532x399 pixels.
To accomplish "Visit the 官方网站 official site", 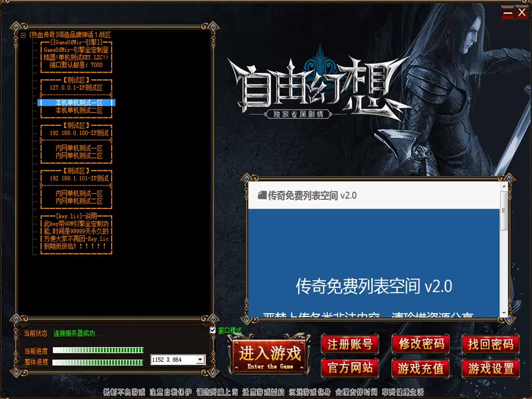I will tap(350, 368).
